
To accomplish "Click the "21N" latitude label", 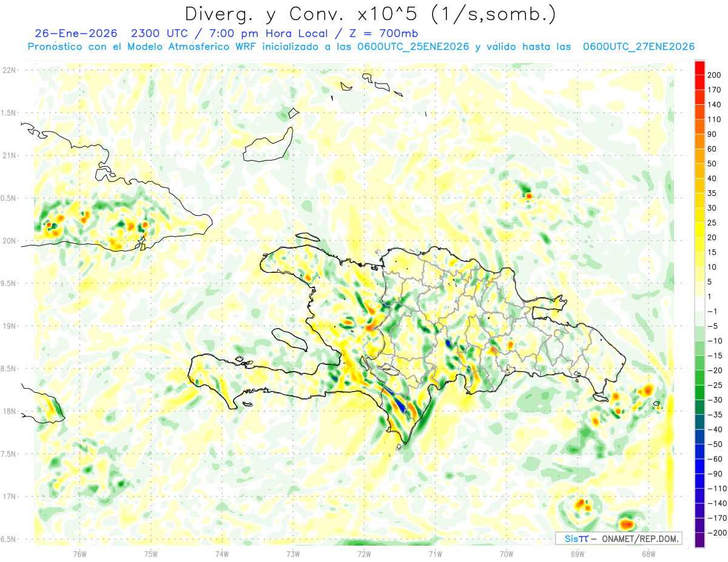I will (8, 155).
